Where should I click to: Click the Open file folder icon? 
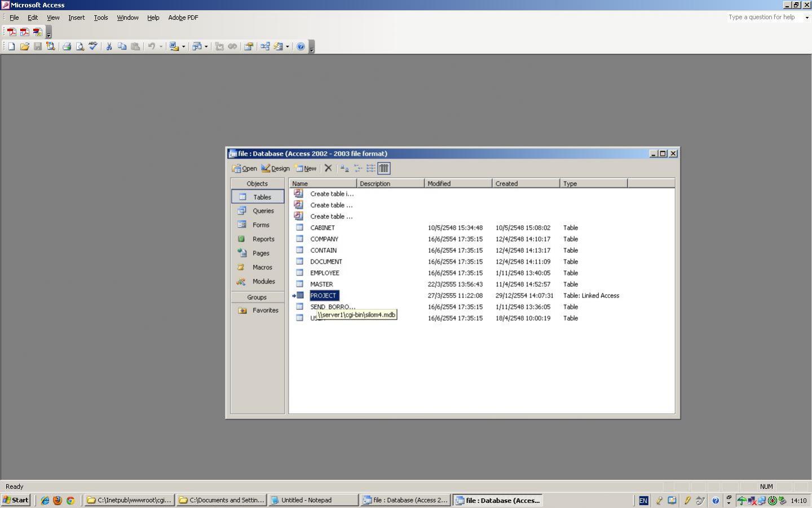tap(24, 47)
